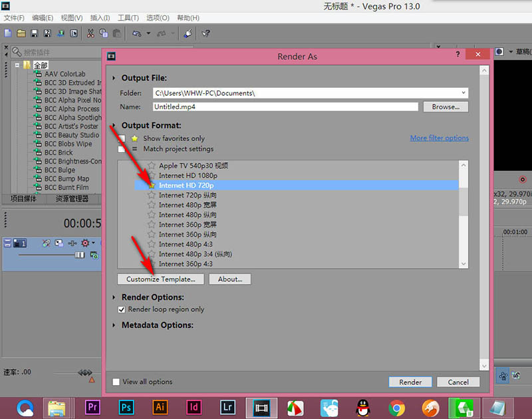The width and height of the screenshot is (532, 419).
Task: Select AAV ColorLab plugin in the tree
Action: (x=65, y=74)
